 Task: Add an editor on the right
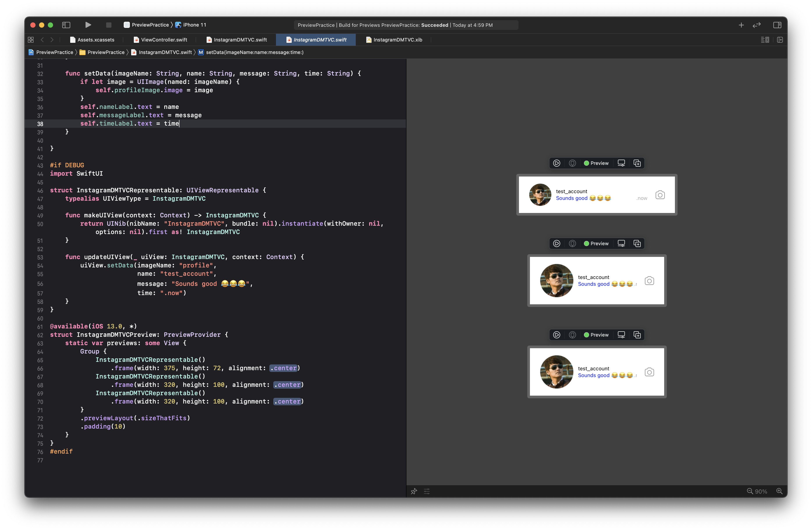(x=780, y=40)
